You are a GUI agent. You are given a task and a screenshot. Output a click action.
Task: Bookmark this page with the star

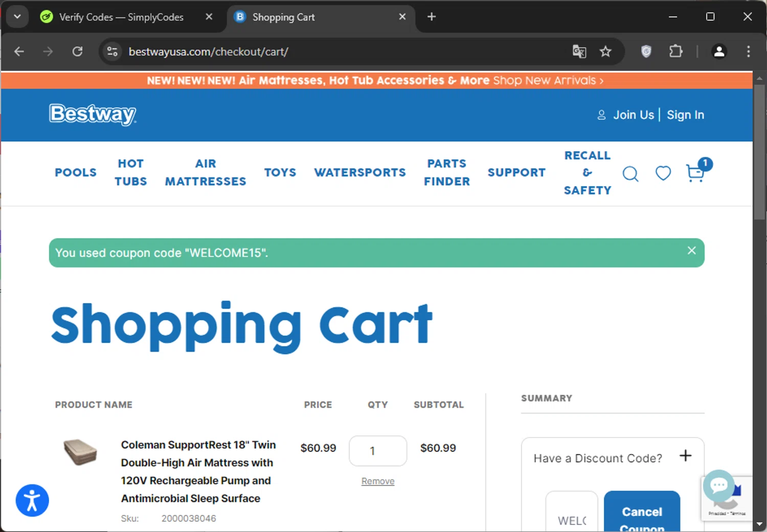click(x=605, y=52)
